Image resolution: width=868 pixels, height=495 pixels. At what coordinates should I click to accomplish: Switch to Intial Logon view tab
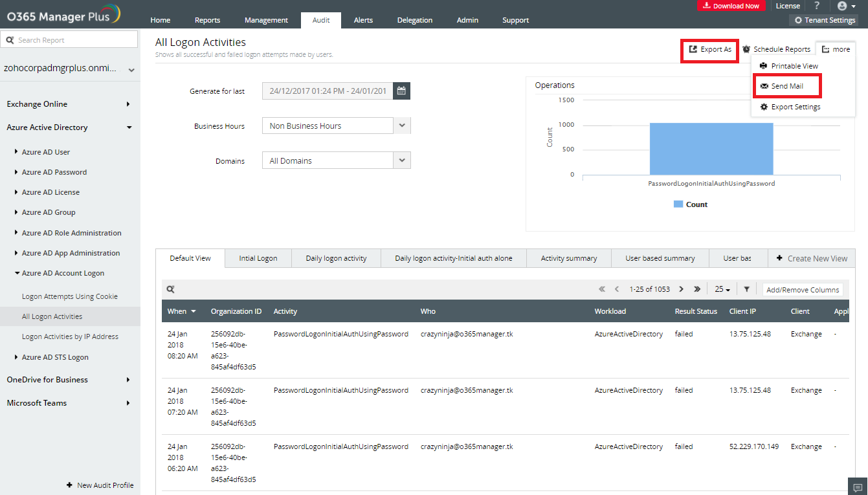258,258
